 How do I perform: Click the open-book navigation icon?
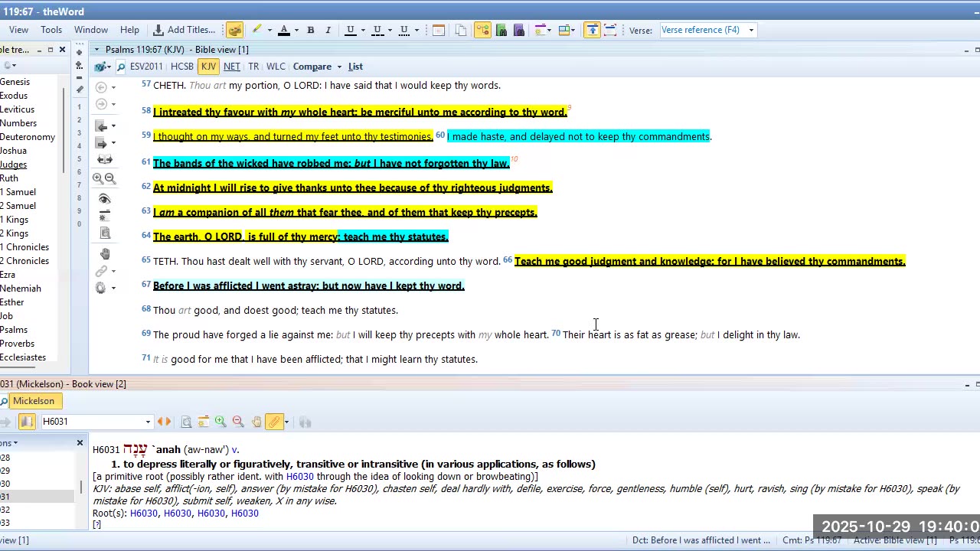coord(105,159)
